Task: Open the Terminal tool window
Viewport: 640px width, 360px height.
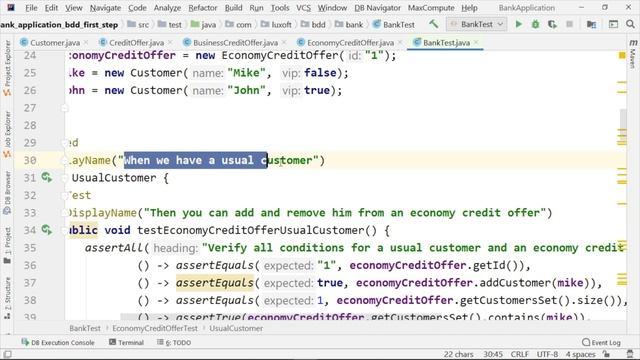Action: [126, 342]
